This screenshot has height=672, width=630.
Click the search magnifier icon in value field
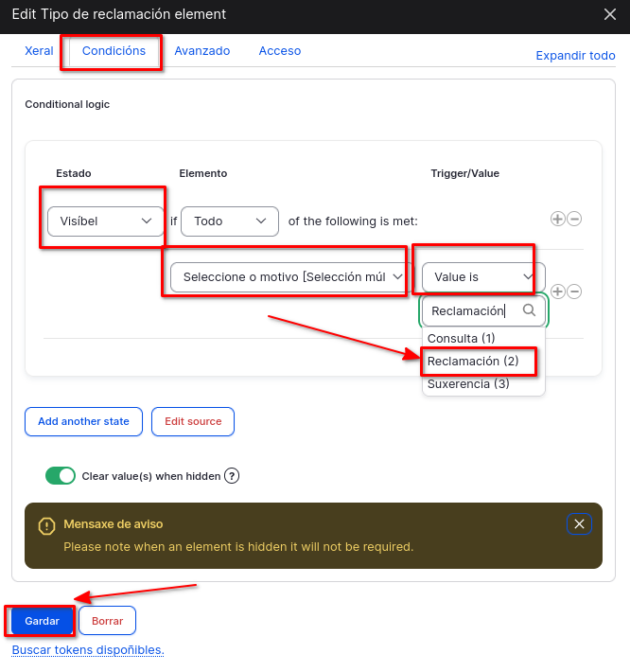[530, 309]
